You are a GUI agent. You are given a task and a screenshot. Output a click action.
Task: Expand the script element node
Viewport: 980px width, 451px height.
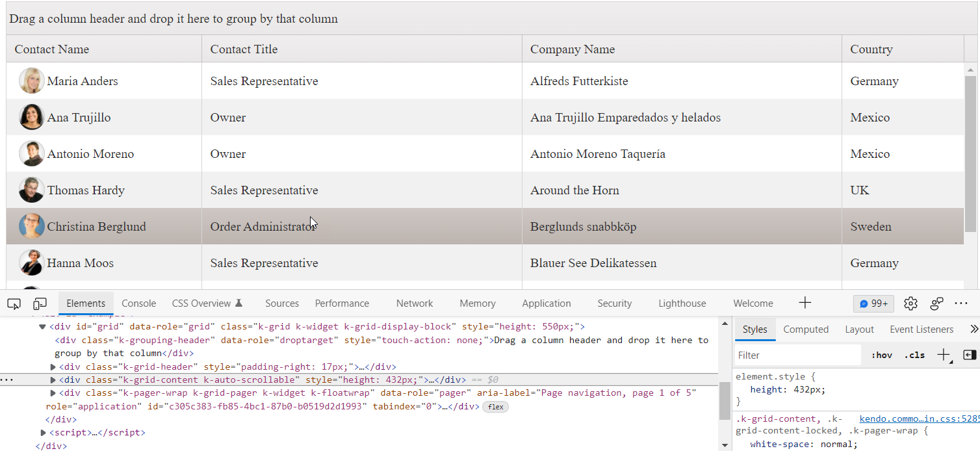click(44, 433)
